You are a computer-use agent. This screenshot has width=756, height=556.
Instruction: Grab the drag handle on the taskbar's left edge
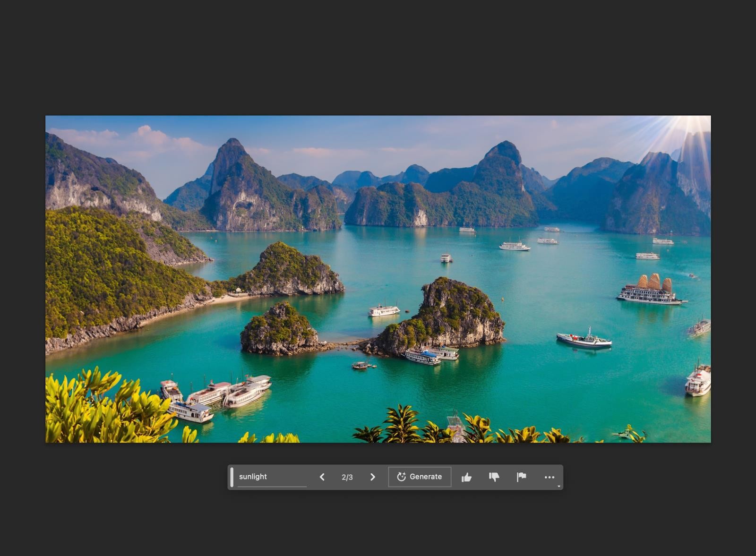click(x=232, y=476)
